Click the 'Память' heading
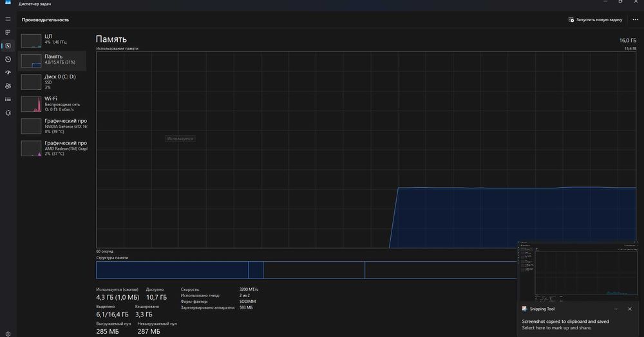This screenshot has width=644, height=337. pyautogui.click(x=111, y=39)
